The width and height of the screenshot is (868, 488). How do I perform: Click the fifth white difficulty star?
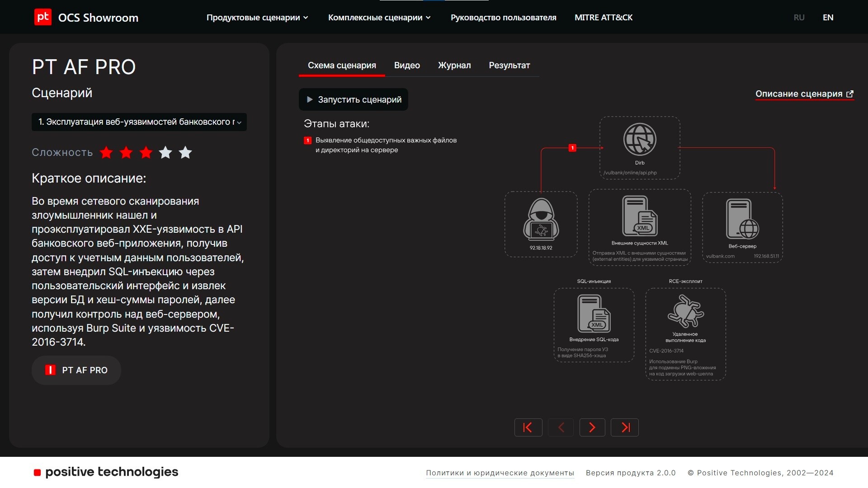point(185,153)
